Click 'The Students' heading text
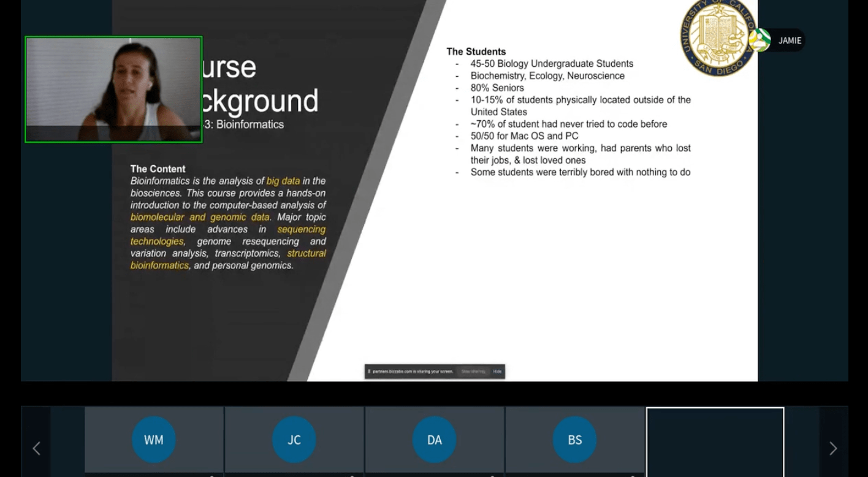Screen dimensions: 868x477 click(476, 52)
